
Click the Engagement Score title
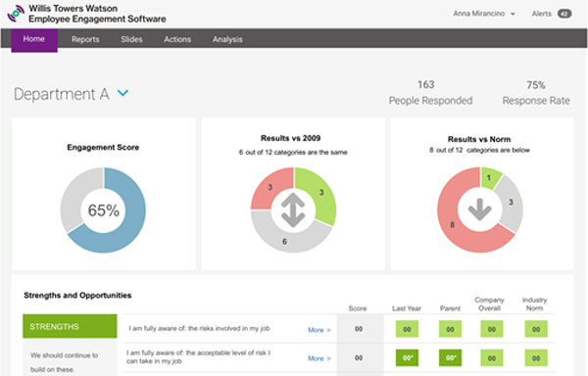pyautogui.click(x=103, y=147)
